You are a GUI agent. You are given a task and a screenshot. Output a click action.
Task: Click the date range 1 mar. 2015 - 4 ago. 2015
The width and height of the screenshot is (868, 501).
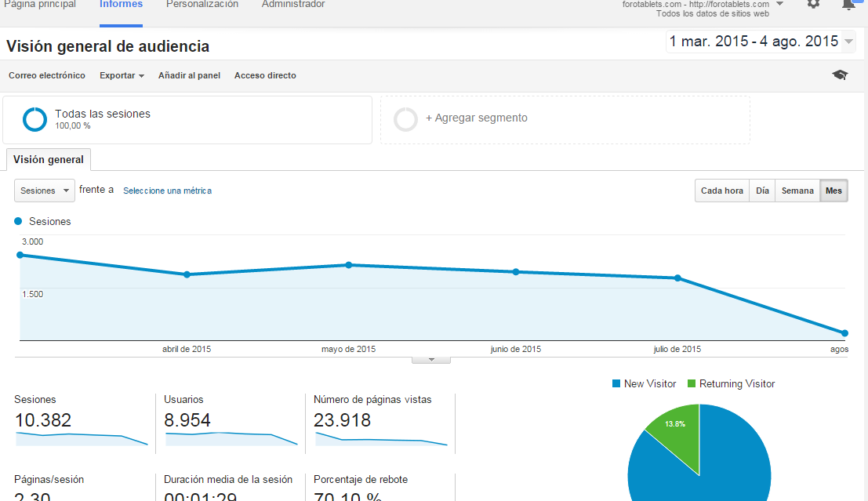pyautogui.click(x=754, y=42)
